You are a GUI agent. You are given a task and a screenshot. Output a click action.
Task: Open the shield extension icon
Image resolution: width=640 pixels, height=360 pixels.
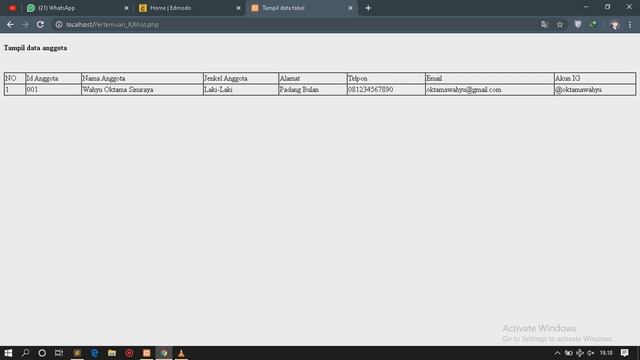(x=578, y=24)
